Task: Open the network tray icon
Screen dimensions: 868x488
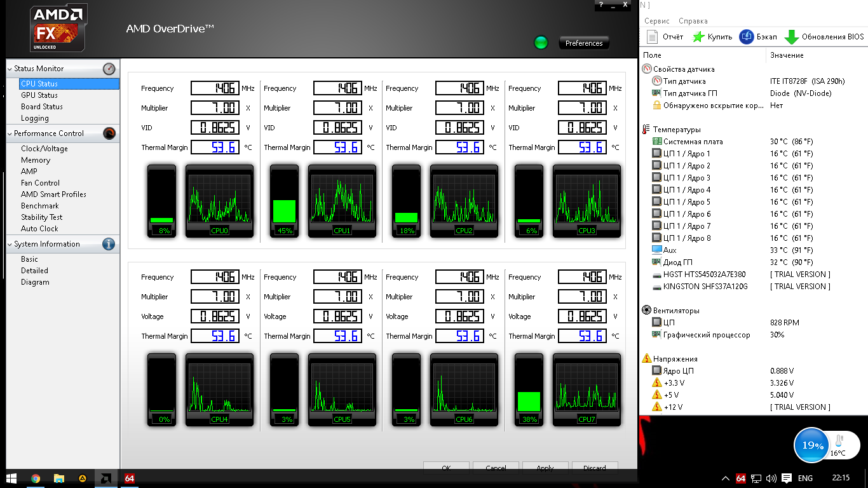Action: point(756,478)
